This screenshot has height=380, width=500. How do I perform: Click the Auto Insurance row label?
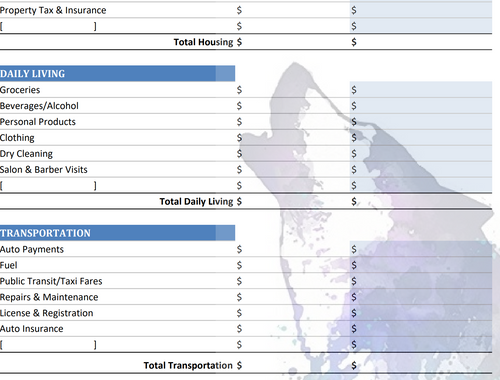32,329
